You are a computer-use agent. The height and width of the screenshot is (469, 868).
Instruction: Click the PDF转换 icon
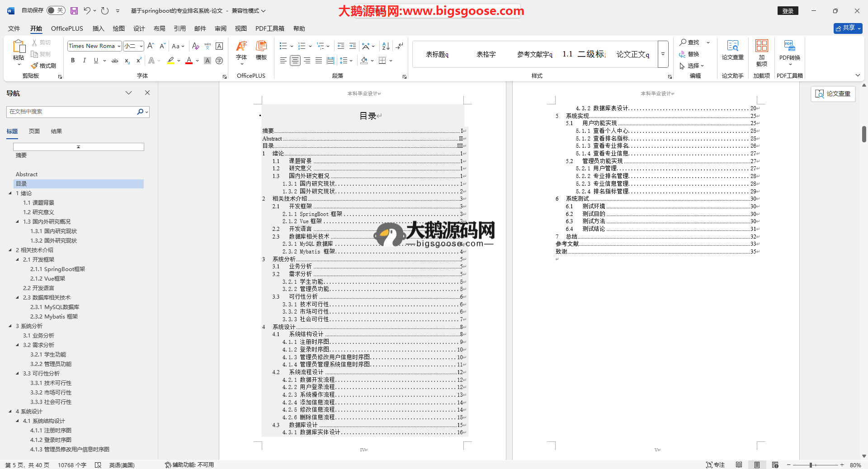[789, 50]
